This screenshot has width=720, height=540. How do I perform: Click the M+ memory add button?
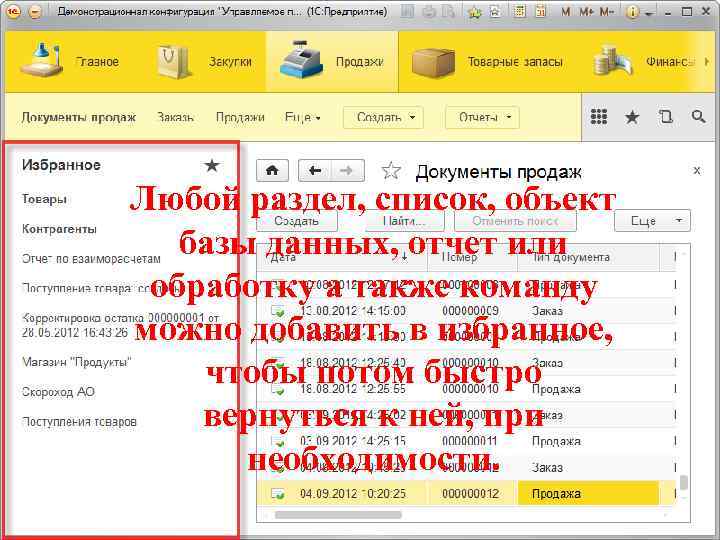click(x=586, y=12)
